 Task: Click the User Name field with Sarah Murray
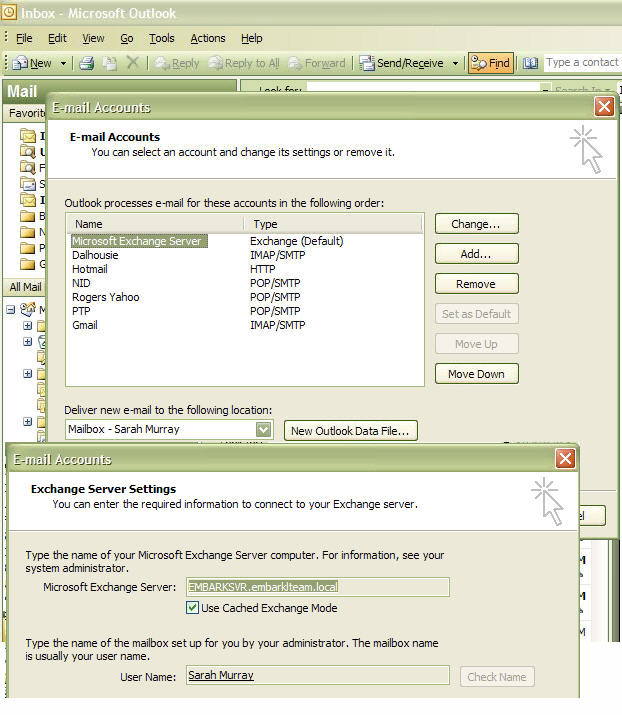click(x=318, y=675)
